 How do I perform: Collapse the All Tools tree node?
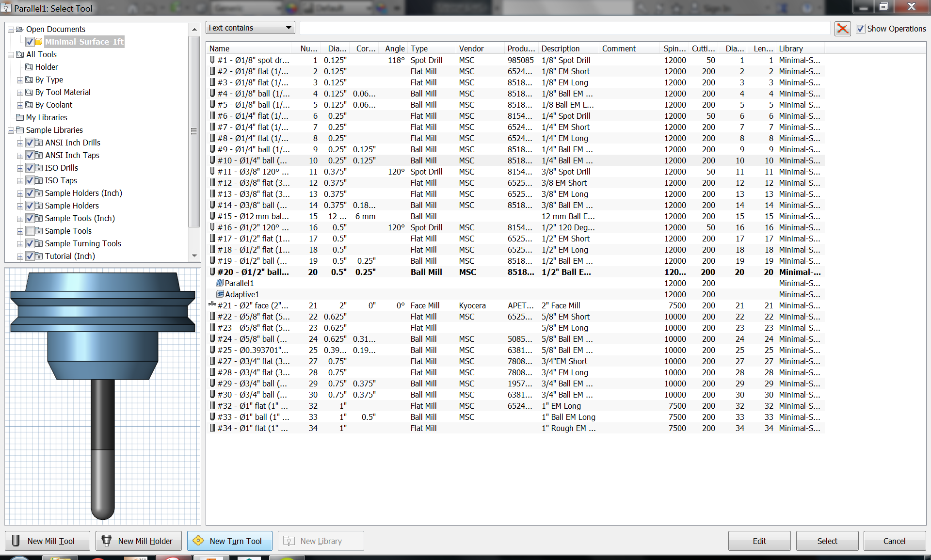click(11, 55)
